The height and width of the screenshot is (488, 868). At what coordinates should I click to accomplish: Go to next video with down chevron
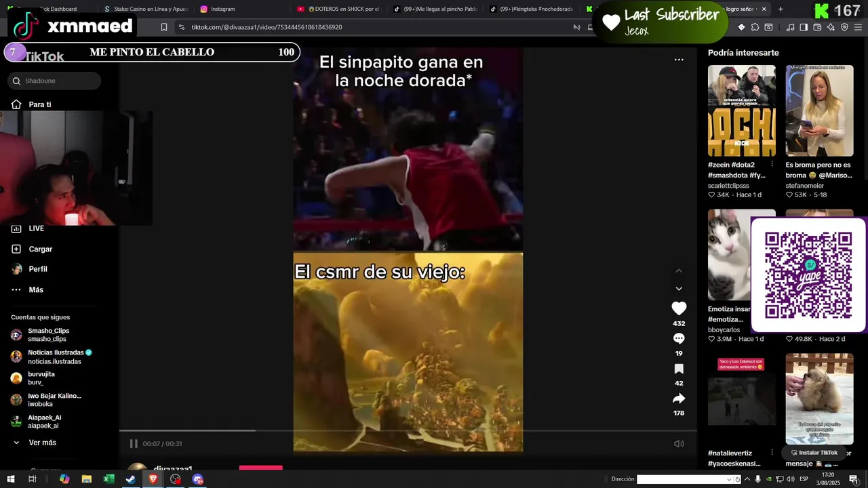point(679,289)
